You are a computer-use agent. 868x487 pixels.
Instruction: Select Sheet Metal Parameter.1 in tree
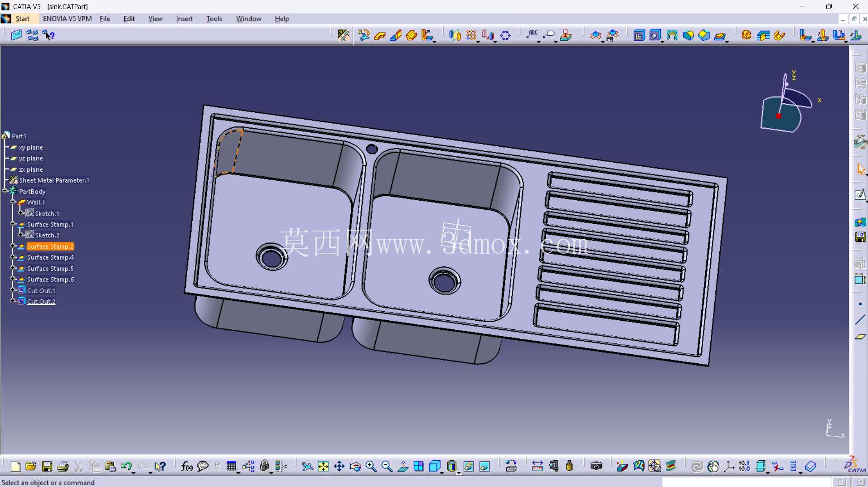tap(54, 180)
